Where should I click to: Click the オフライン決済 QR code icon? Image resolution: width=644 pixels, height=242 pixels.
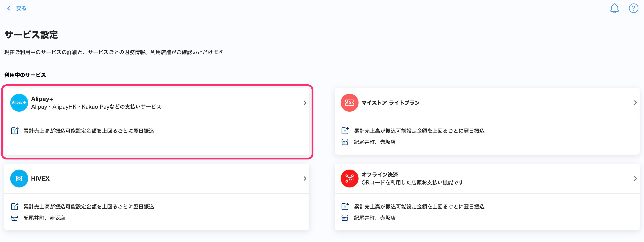pos(349,178)
